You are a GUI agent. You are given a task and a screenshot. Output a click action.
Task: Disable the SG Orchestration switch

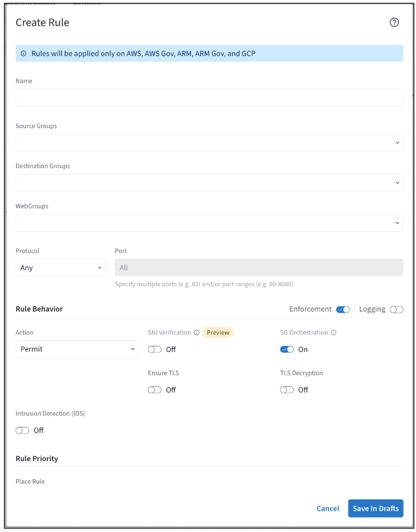coord(287,350)
